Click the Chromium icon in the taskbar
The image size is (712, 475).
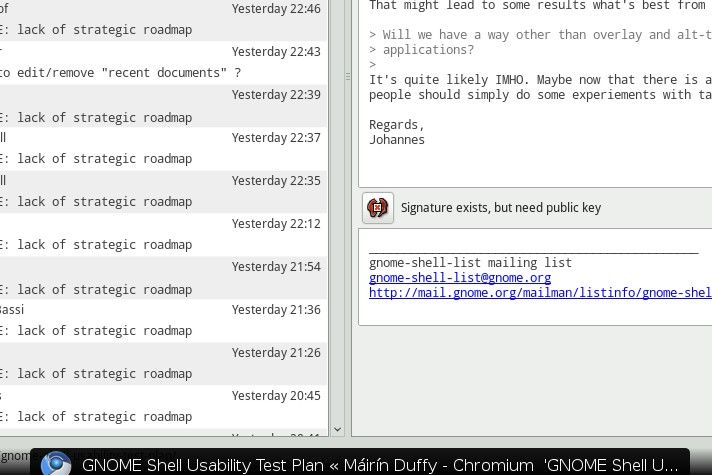(56, 464)
